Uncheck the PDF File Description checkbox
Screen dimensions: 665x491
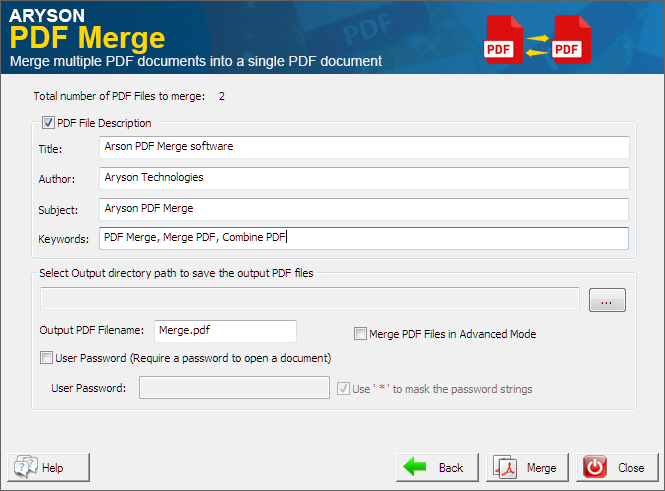[48, 123]
